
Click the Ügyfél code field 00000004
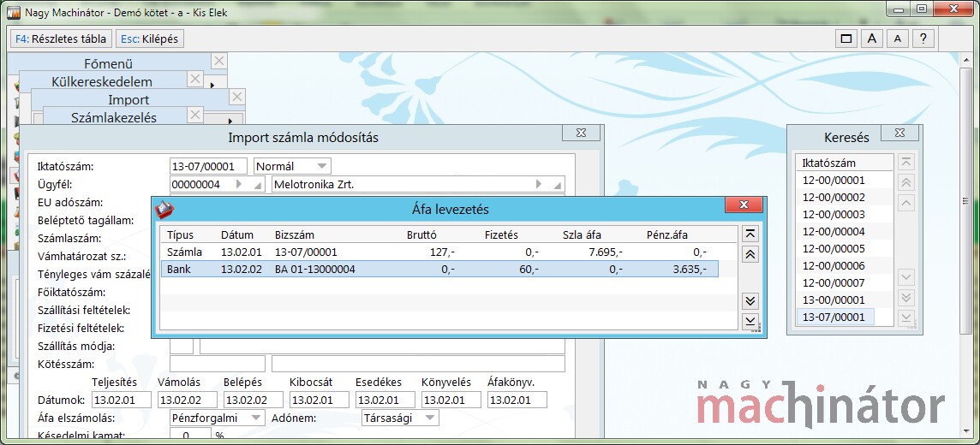click(x=217, y=184)
